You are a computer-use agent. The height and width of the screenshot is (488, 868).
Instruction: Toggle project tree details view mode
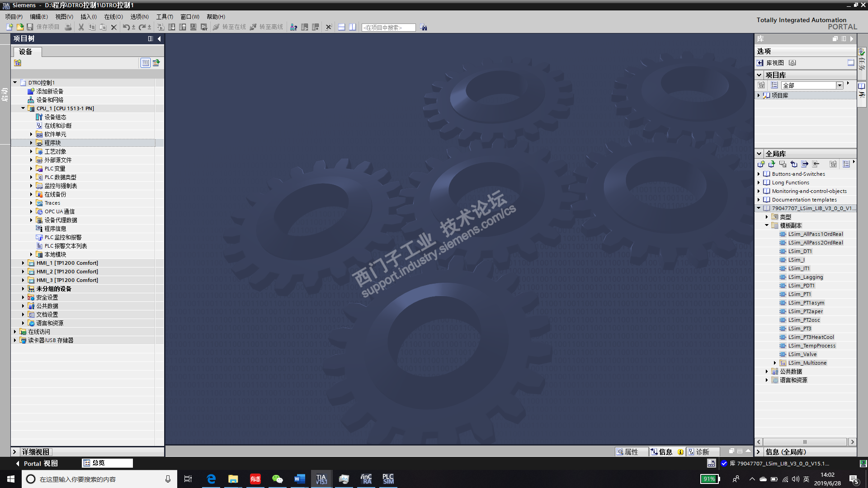tap(145, 63)
